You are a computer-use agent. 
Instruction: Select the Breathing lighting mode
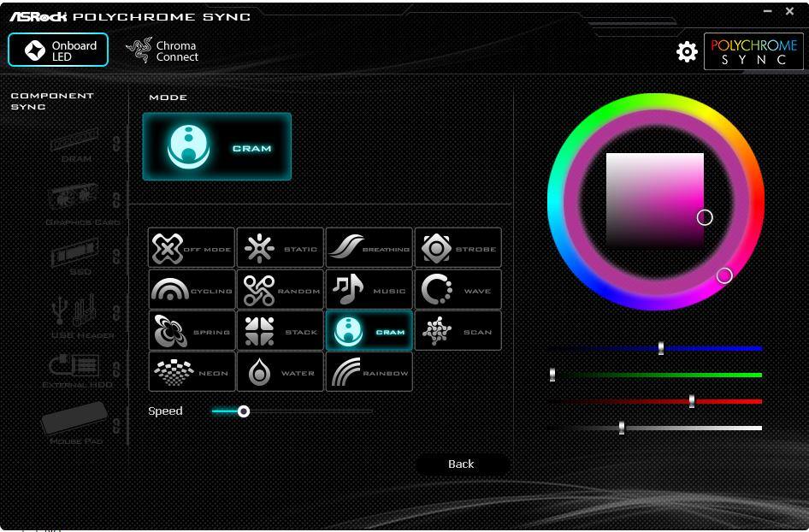pos(369,248)
